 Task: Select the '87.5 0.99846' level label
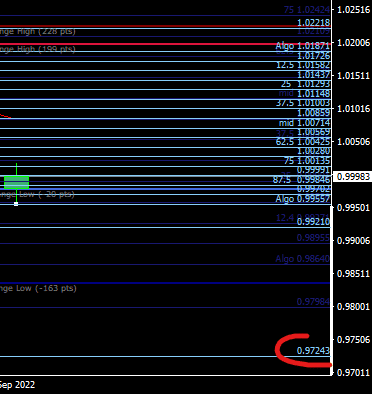coord(302,180)
